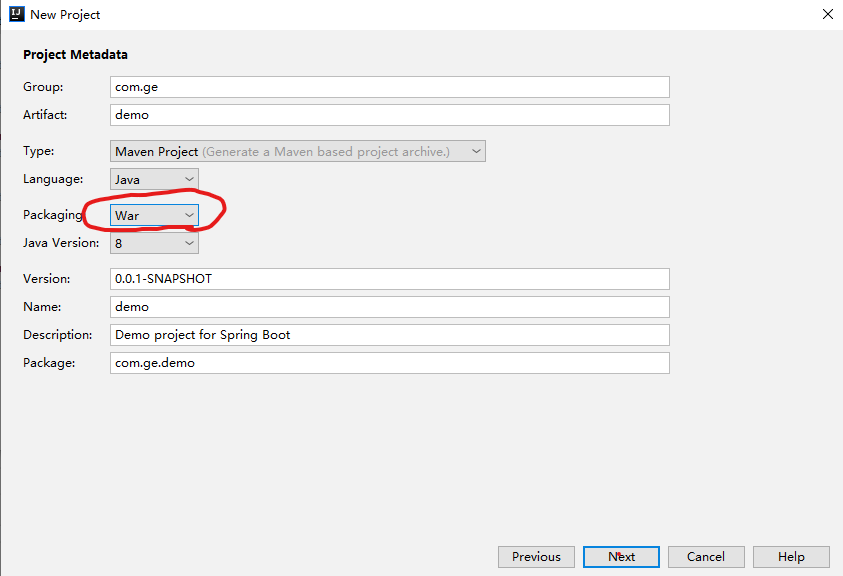Click the Artifact input field
The image size is (843, 576).
tap(390, 115)
